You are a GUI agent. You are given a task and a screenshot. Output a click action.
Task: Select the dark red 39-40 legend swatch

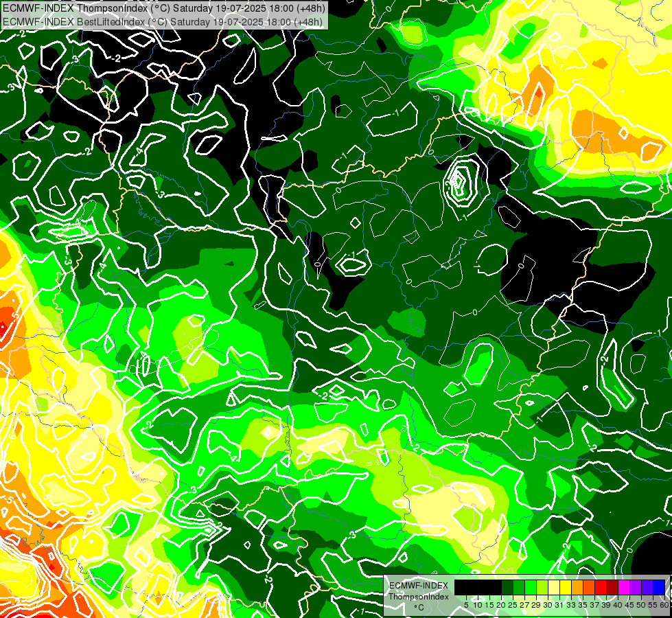click(612, 587)
